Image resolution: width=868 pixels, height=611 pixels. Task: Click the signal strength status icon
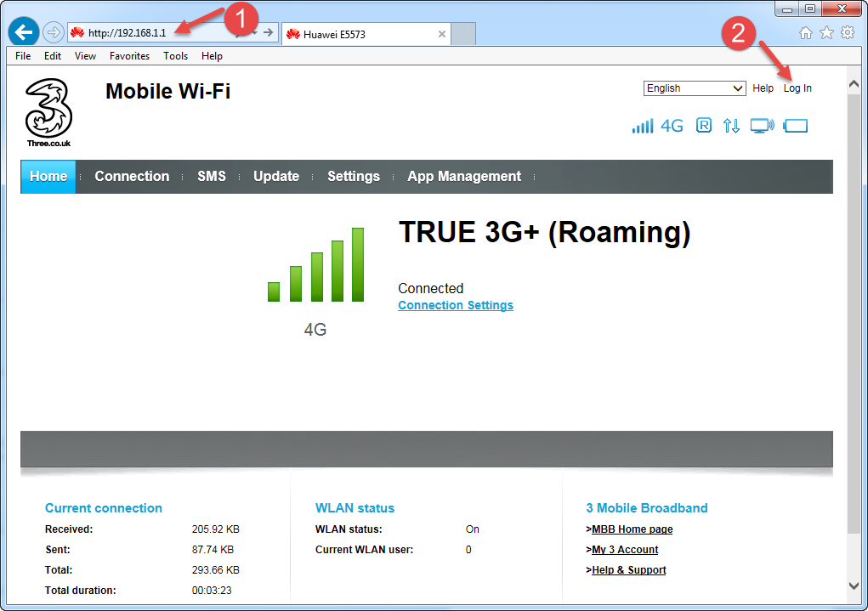pos(642,126)
